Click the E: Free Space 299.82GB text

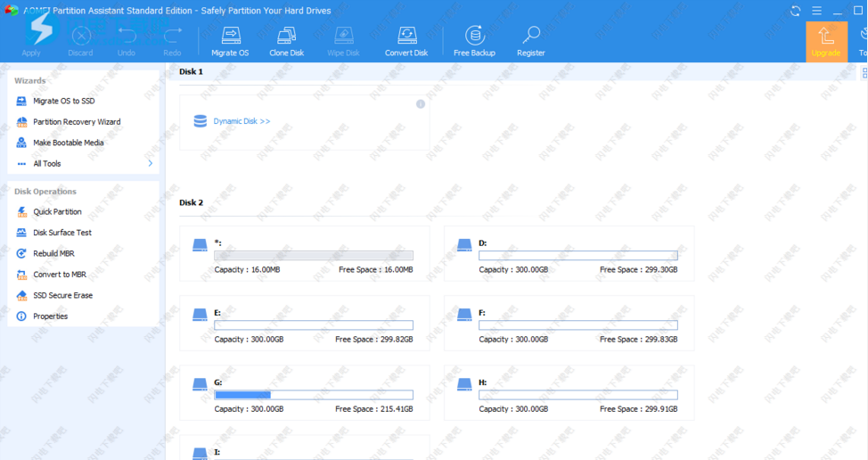pos(374,340)
